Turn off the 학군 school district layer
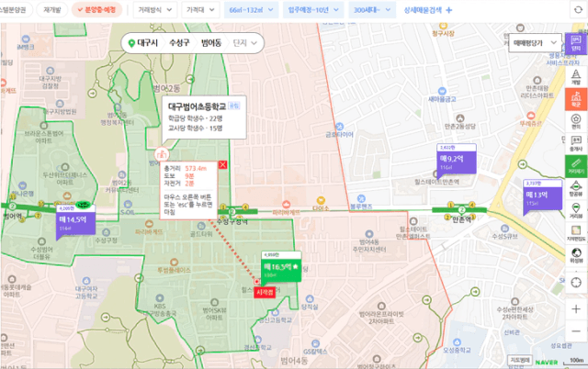The width and height of the screenshot is (588, 369). click(x=576, y=99)
